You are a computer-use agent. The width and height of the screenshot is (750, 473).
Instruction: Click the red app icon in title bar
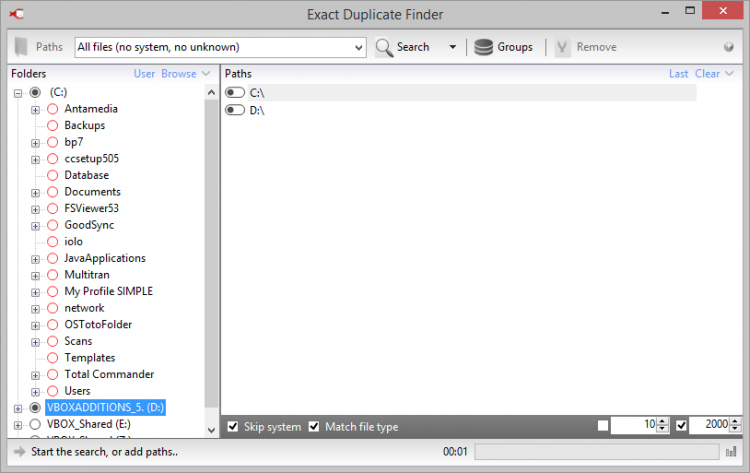pyautogui.click(x=17, y=14)
